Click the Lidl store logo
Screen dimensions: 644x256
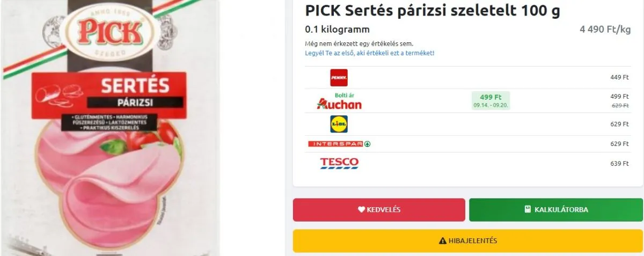pyautogui.click(x=339, y=124)
